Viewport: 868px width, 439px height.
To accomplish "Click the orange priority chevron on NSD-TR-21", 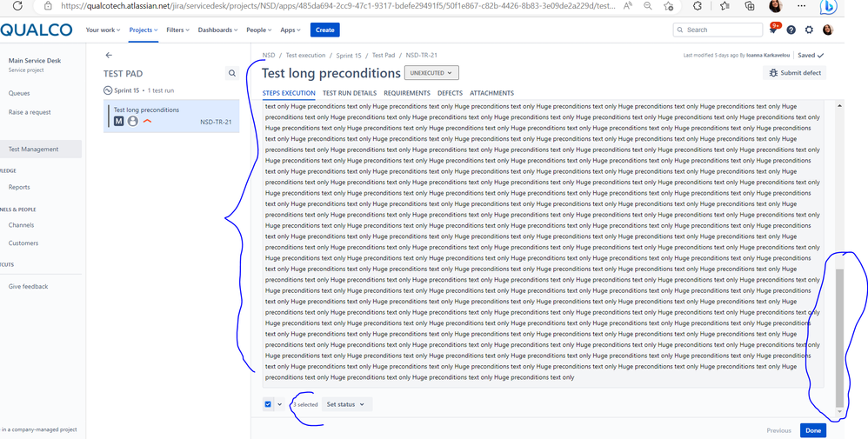I will click(147, 121).
